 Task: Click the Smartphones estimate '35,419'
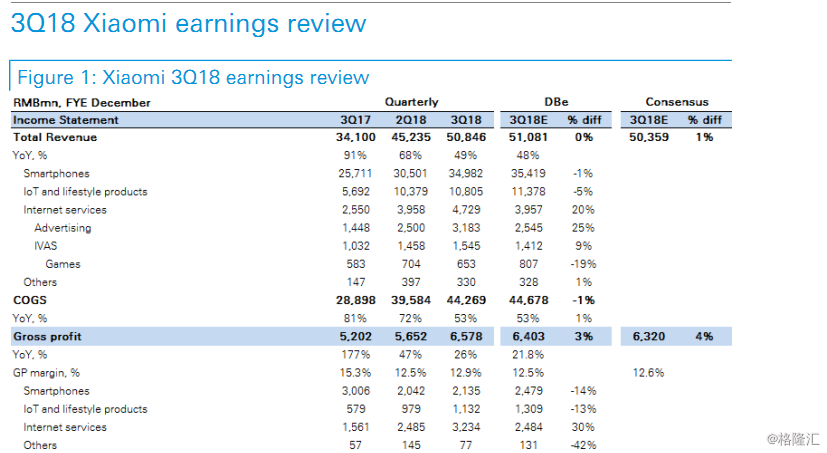[528, 174]
